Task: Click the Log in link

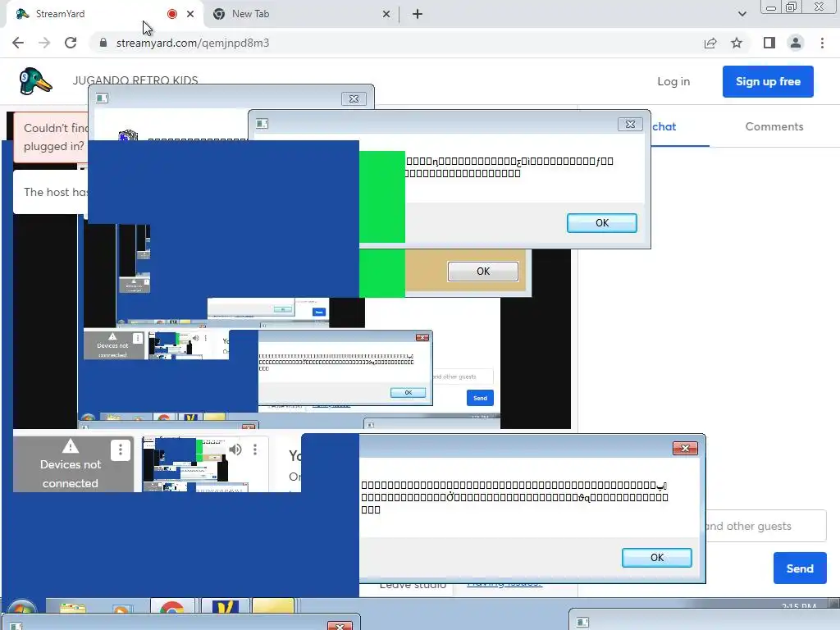Action: [x=673, y=81]
